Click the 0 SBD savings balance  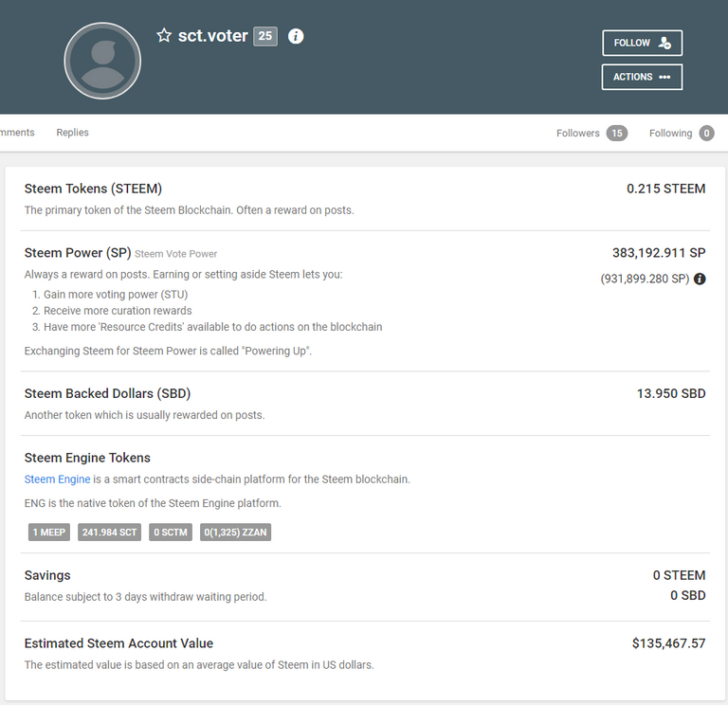click(x=687, y=595)
